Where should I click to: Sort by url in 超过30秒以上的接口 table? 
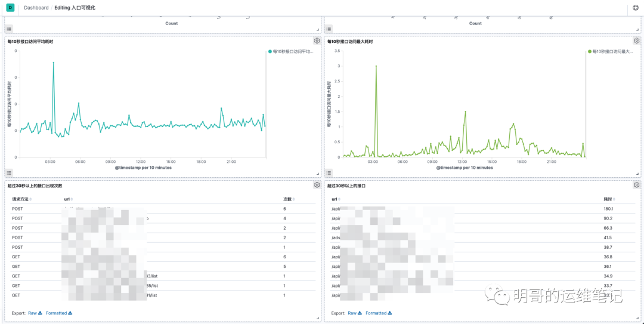point(335,199)
